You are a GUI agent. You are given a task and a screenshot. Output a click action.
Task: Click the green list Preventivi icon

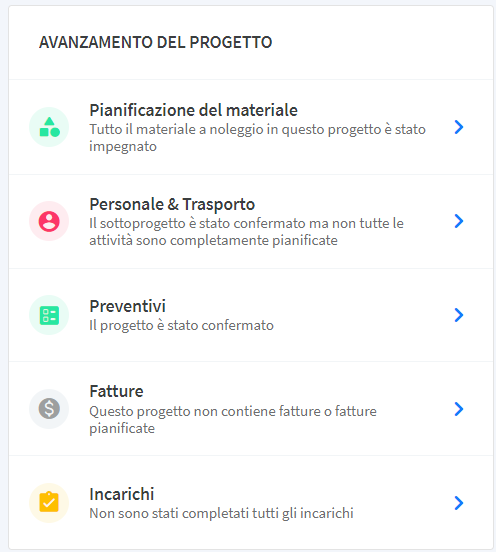[x=49, y=315]
